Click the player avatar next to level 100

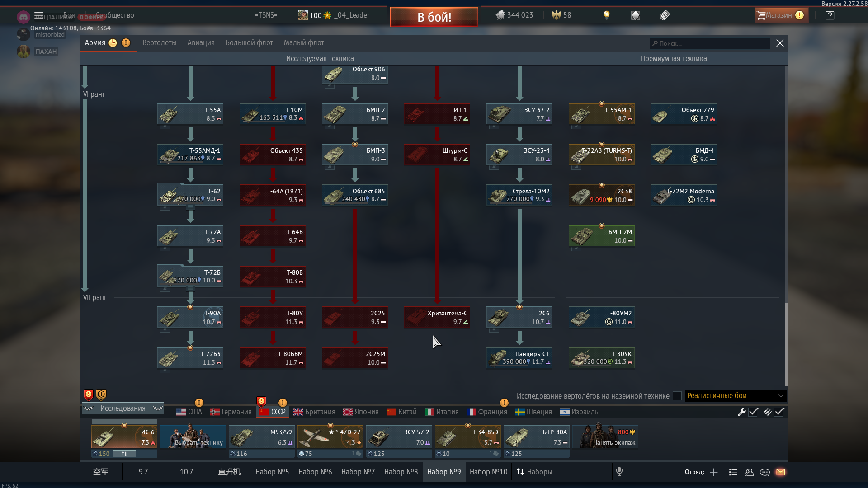coord(302,15)
